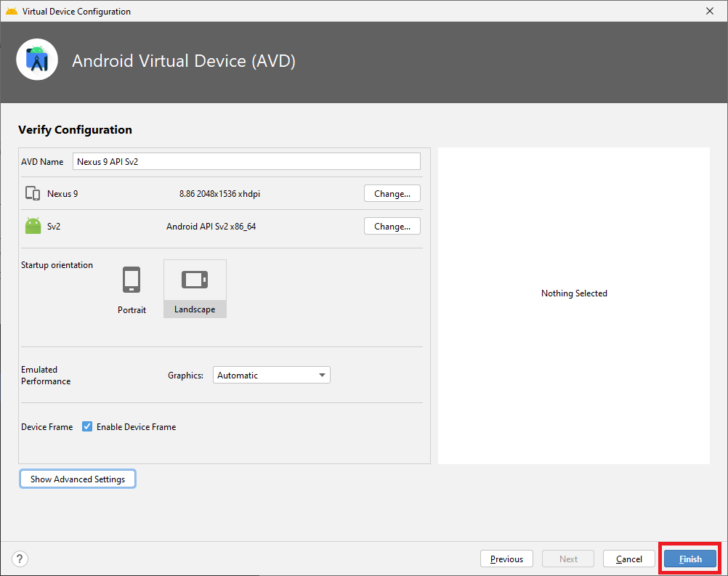Click the Nexus 9 device icon
Image resolution: width=728 pixels, height=576 pixels.
[33, 193]
